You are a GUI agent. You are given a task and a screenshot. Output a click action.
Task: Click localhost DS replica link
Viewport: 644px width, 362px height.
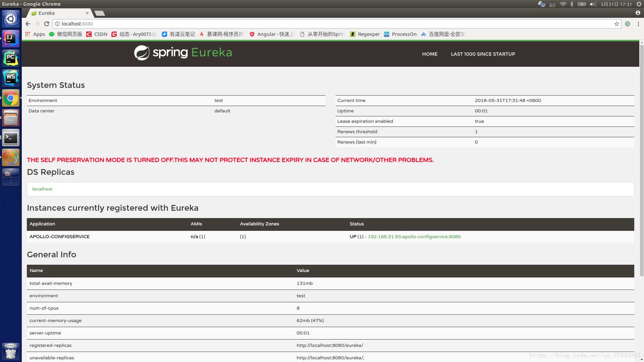pyautogui.click(x=42, y=189)
